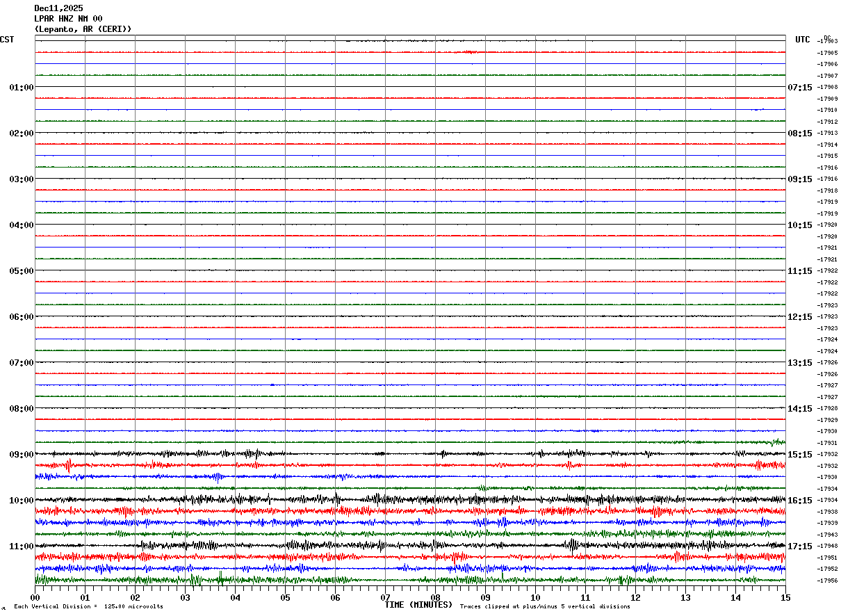Select minute tick label 04 on the time axis
The image size is (841, 616).
[x=236, y=597]
